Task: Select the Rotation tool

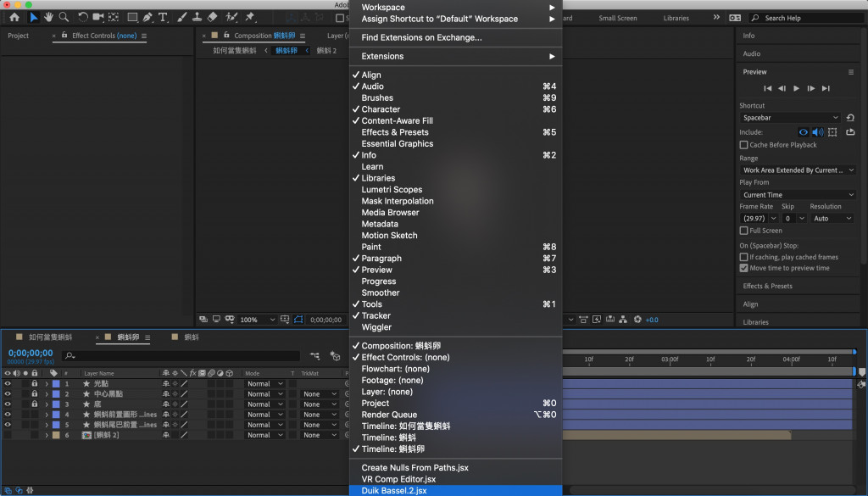Action: [x=82, y=17]
